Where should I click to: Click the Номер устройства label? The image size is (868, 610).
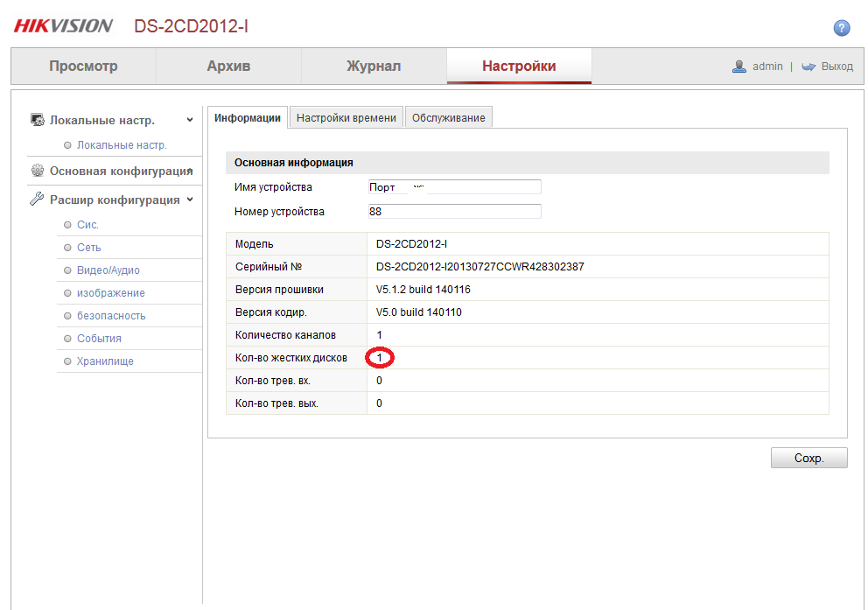point(279,212)
